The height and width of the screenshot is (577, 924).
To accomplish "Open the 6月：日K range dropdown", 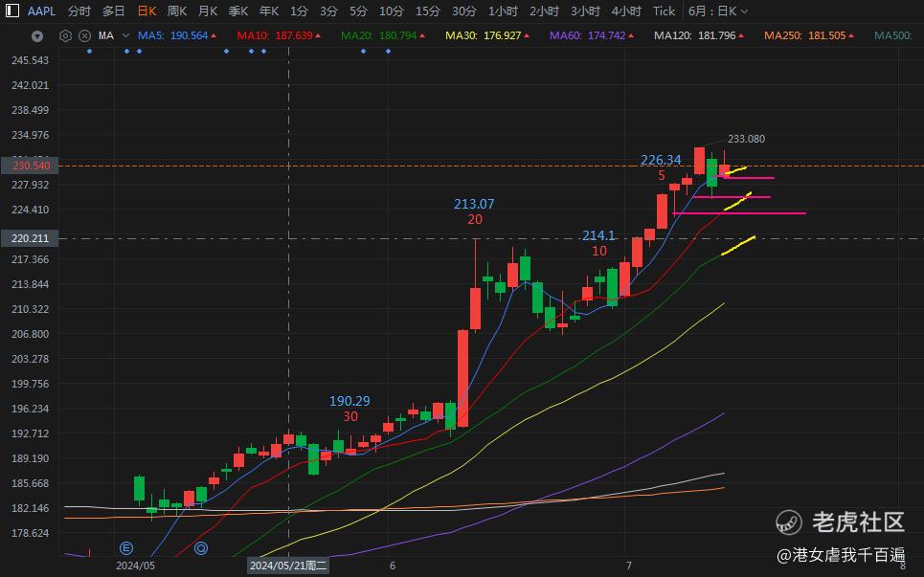I will click(718, 11).
